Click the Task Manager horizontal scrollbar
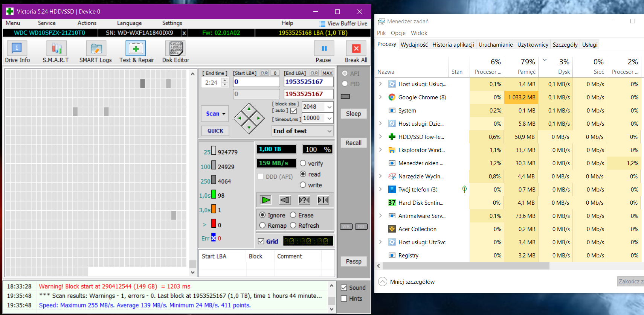 (x=465, y=266)
